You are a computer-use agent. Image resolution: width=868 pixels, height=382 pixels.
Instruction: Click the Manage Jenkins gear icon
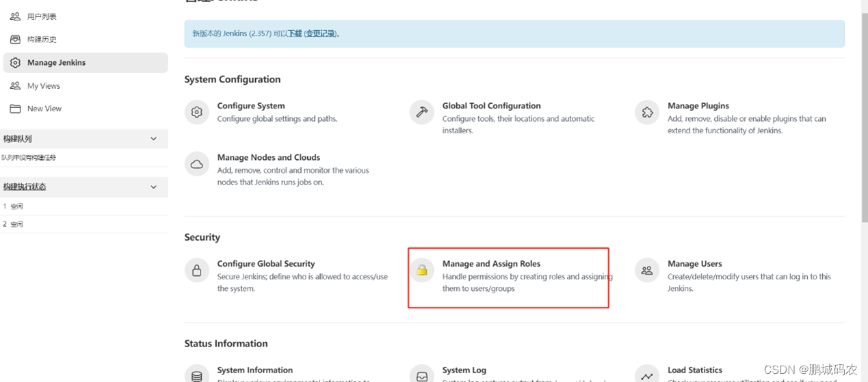[x=15, y=63]
